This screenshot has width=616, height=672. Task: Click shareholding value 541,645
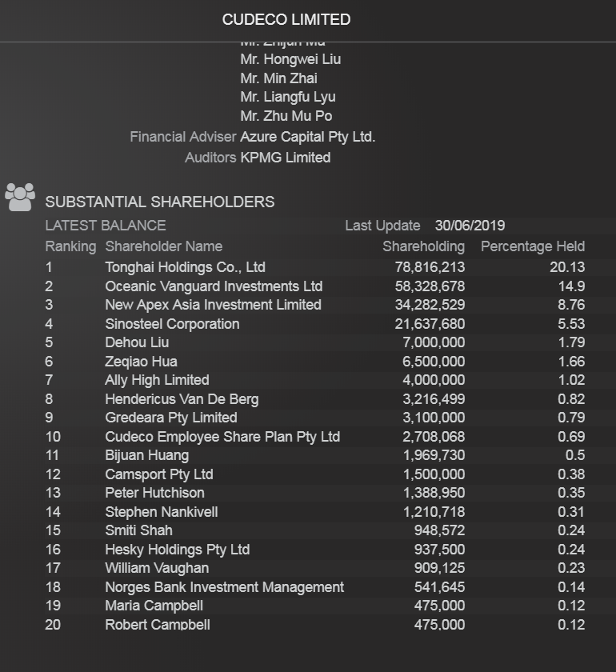click(439, 587)
